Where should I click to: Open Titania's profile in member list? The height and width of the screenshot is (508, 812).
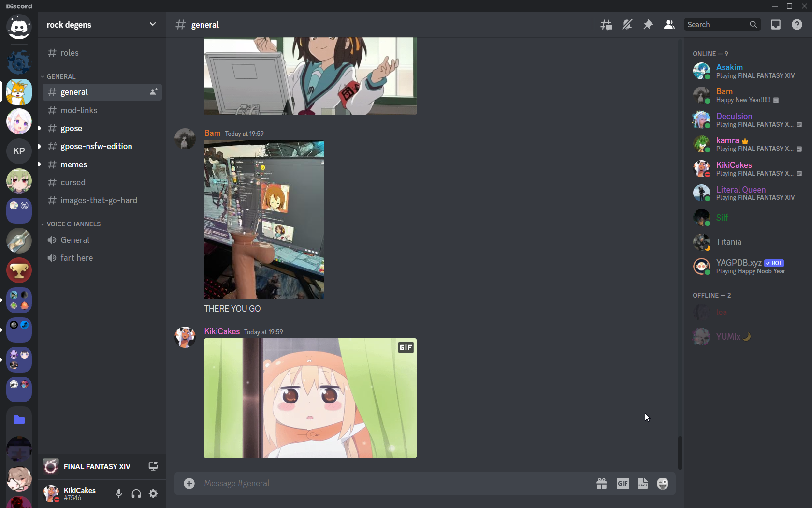pyautogui.click(x=747, y=242)
